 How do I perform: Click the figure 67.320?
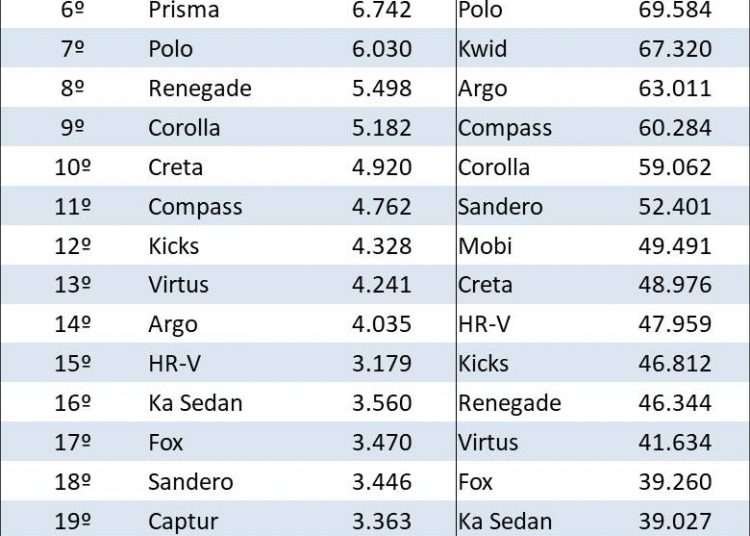click(x=675, y=49)
